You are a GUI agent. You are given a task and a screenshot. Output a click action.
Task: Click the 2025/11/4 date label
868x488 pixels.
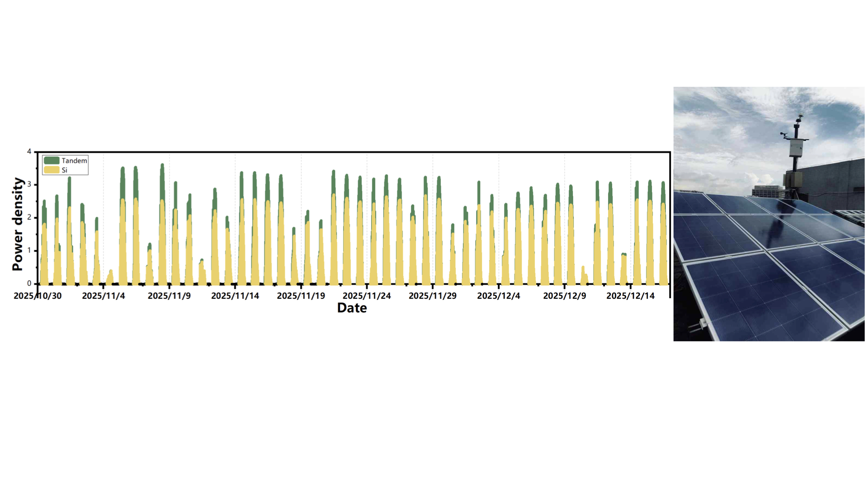[x=104, y=296]
